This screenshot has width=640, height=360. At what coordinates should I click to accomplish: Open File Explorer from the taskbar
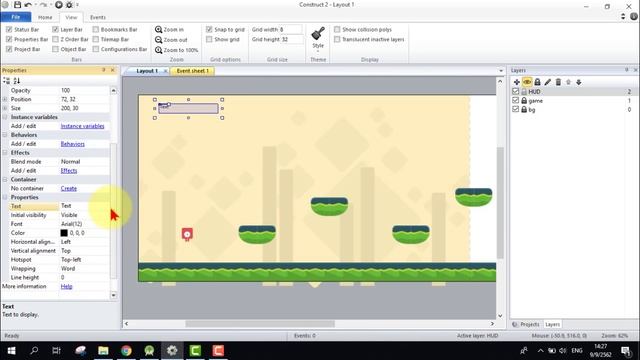103,351
